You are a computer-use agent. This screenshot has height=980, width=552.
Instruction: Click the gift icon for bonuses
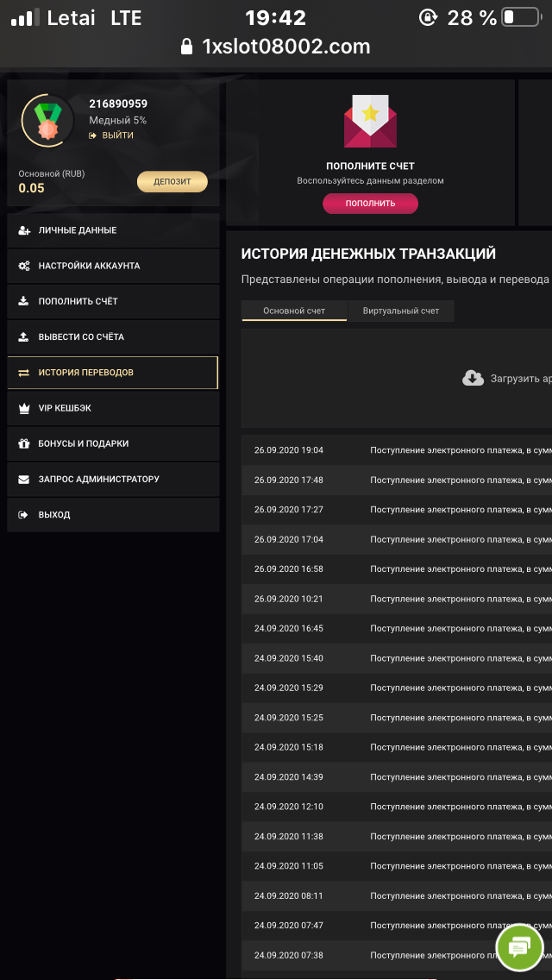click(23, 443)
